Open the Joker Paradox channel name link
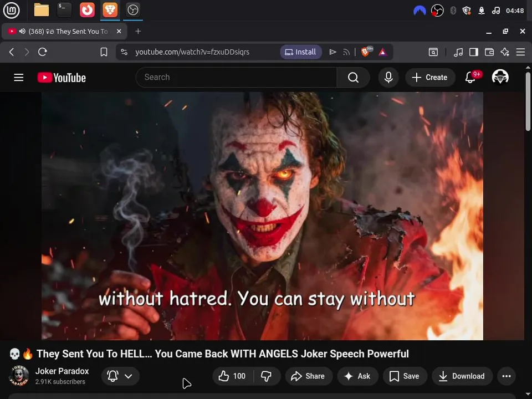 coord(62,371)
